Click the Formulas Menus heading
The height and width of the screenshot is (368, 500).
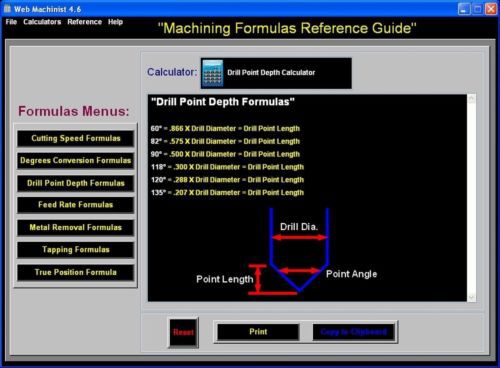pos(74,111)
